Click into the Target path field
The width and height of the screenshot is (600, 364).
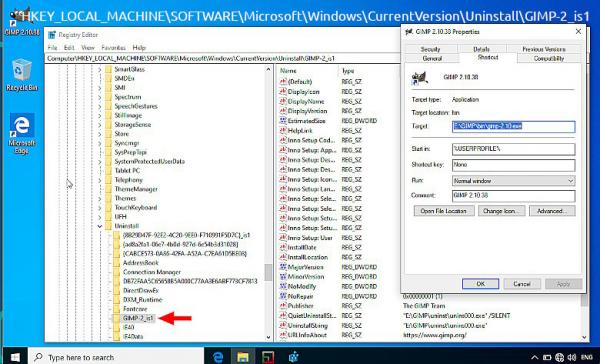(514, 126)
